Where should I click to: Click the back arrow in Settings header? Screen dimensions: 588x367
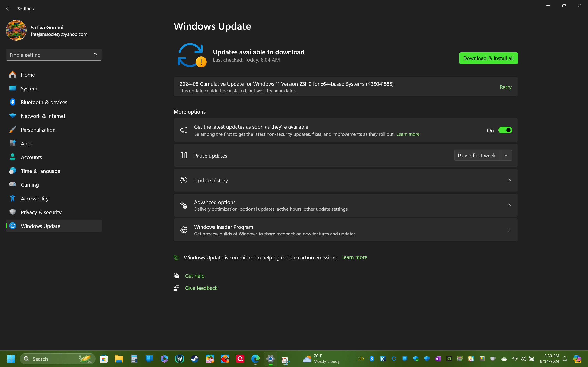(x=8, y=8)
